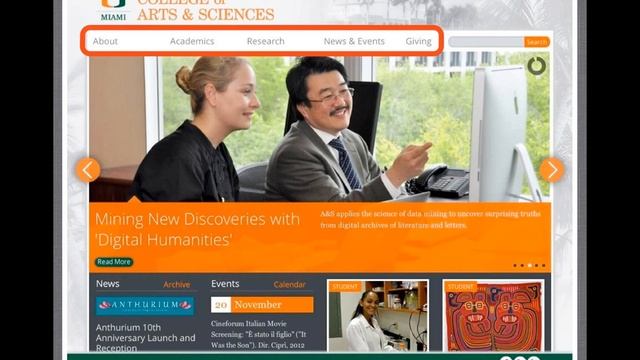Open the Events Calendar link

(289, 284)
